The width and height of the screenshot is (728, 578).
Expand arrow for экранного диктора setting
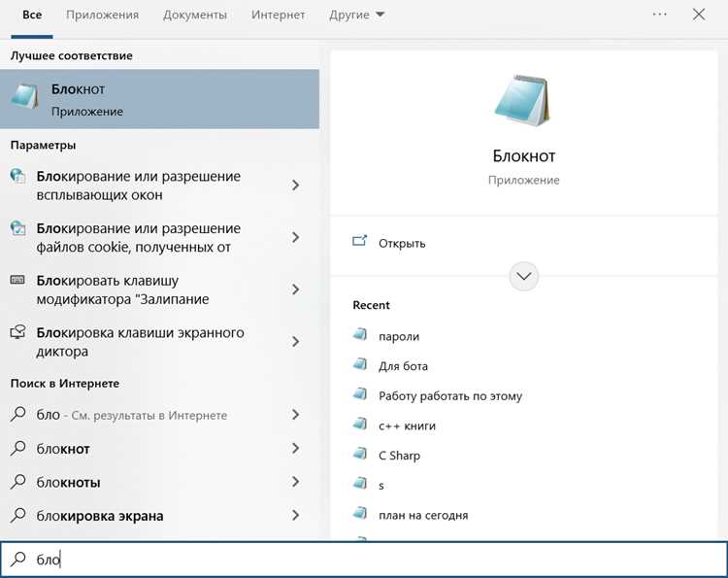295,342
